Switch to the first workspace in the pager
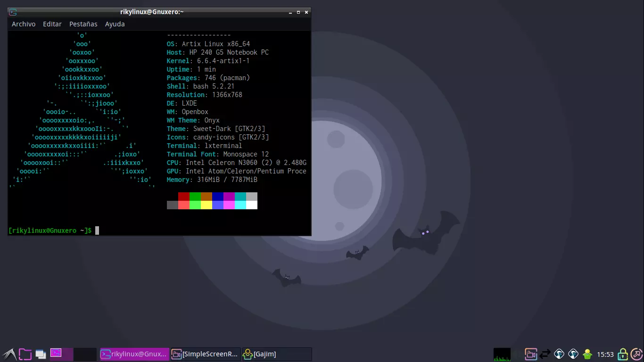The image size is (644, 362). pos(61,354)
